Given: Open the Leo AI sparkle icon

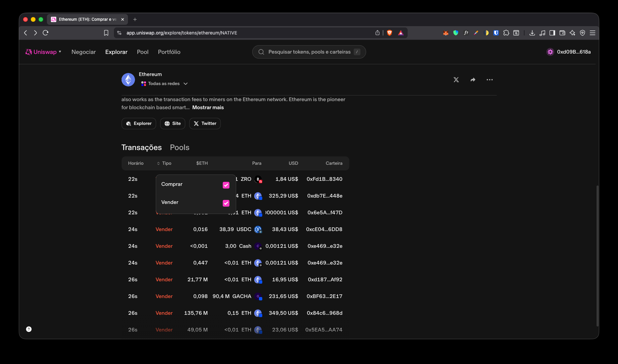Looking at the screenshot, I should coord(572,33).
